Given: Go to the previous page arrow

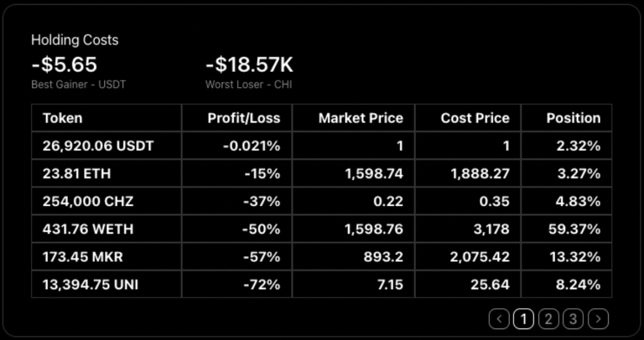Looking at the screenshot, I should coord(499,318).
